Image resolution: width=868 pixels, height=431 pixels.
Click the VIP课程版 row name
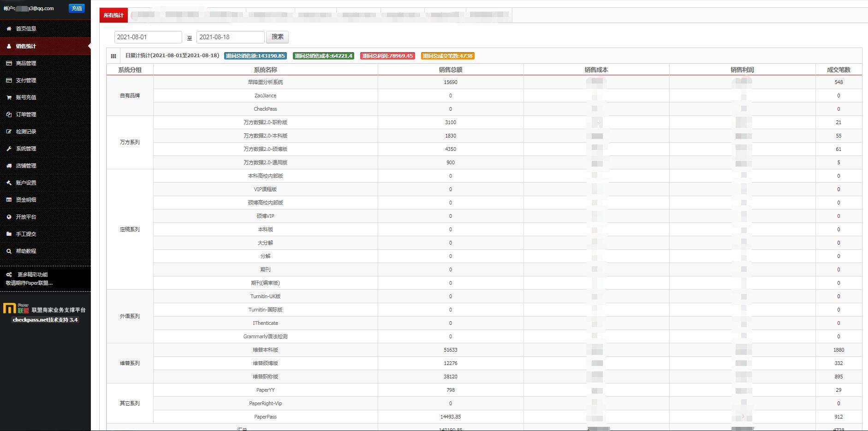(266, 189)
